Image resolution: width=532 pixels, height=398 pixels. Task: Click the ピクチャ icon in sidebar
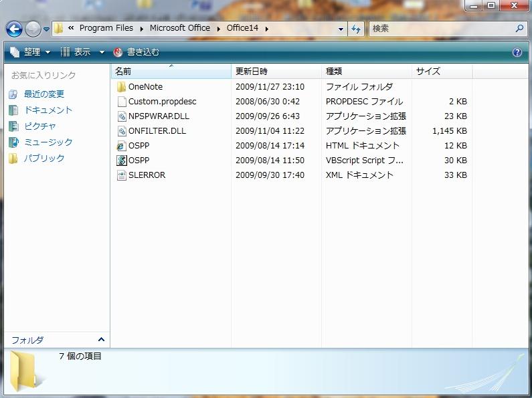click(x=13, y=126)
